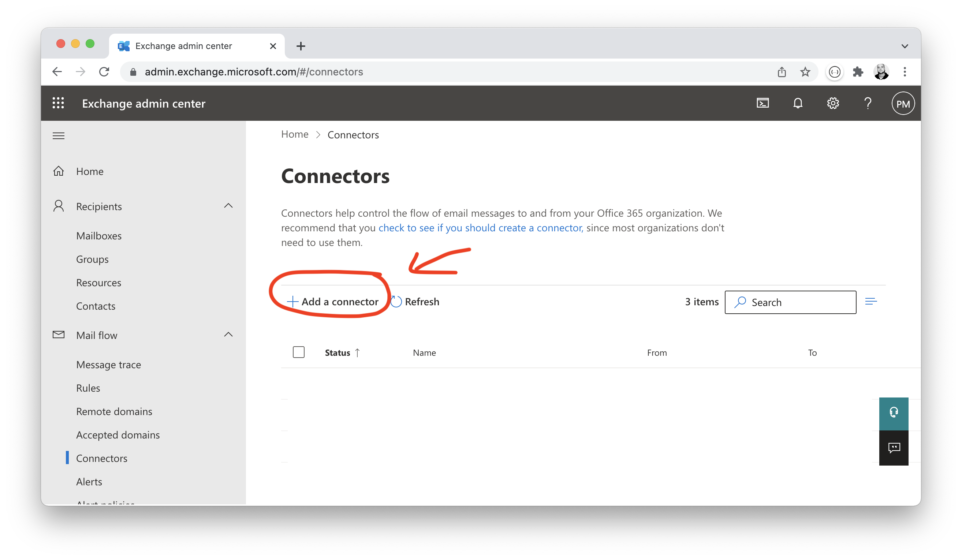
Task: Open Chrome three-dot menu
Action: (x=905, y=72)
